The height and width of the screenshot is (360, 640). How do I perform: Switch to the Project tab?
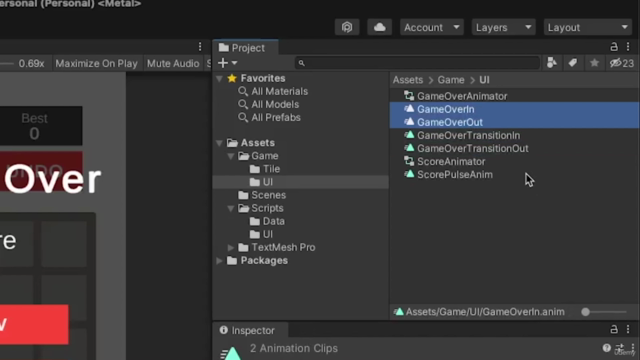245,48
